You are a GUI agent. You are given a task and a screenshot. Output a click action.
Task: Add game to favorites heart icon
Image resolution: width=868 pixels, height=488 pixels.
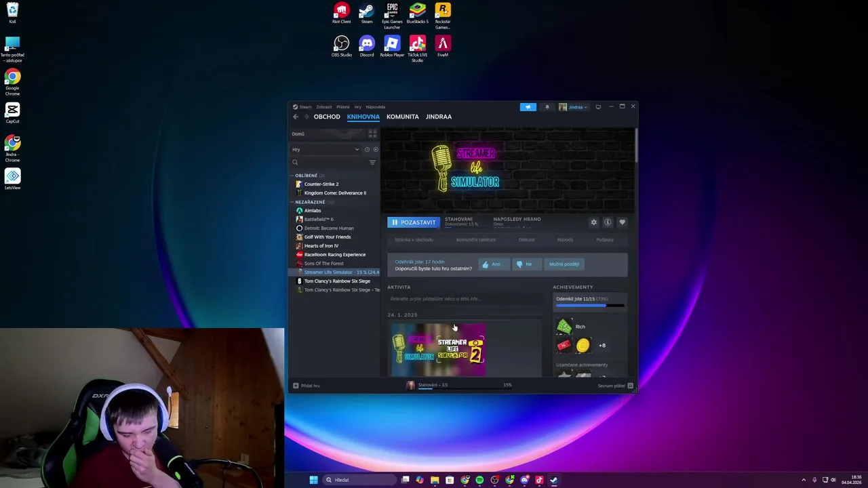(622, 222)
